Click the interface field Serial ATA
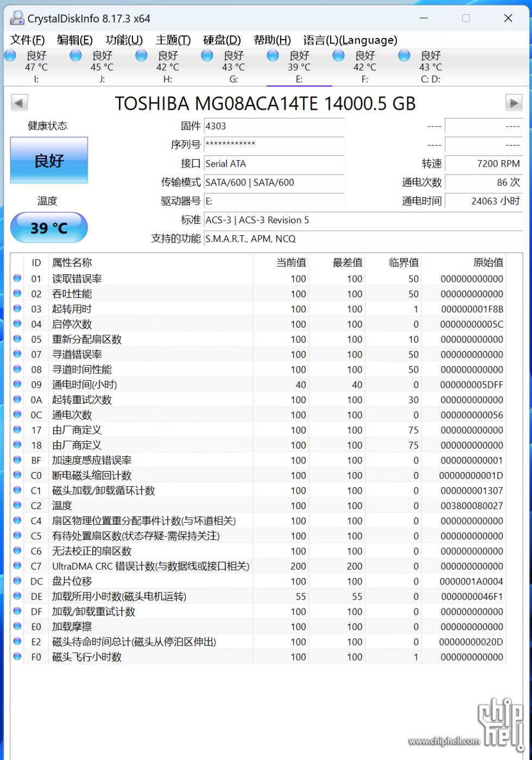The width and height of the screenshot is (532, 760). pos(274,164)
